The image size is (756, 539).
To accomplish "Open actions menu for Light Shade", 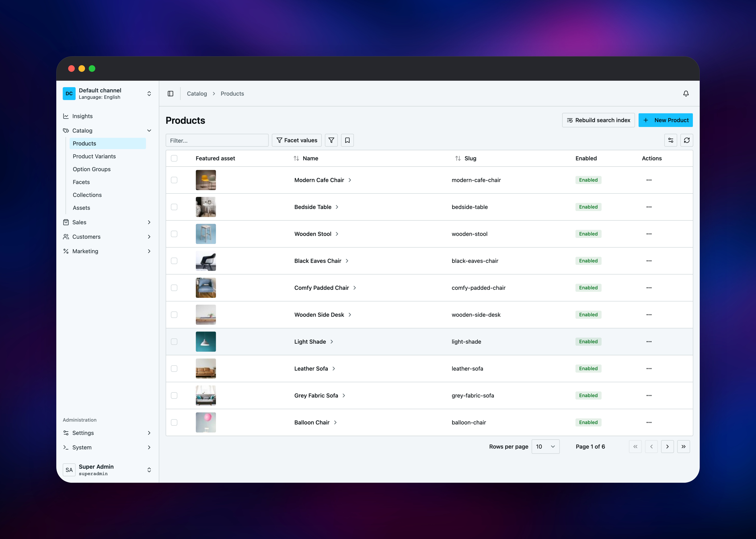I will 649,342.
